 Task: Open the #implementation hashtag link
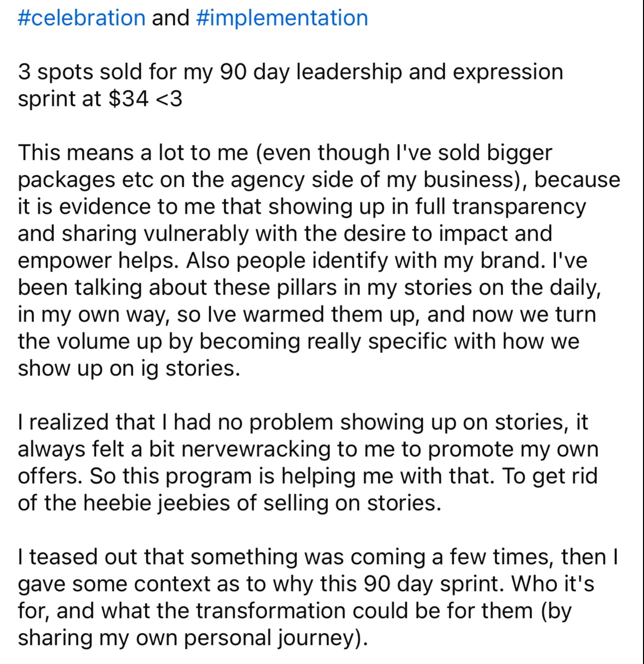coord(282,18)
